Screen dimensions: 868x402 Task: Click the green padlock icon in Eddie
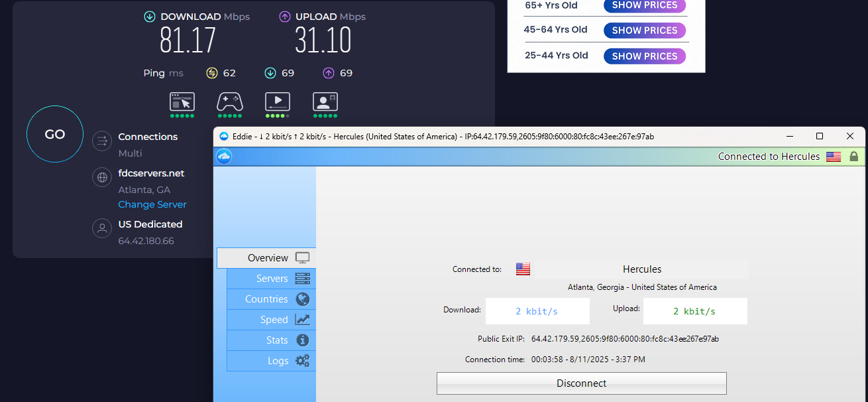pos(854,157)
